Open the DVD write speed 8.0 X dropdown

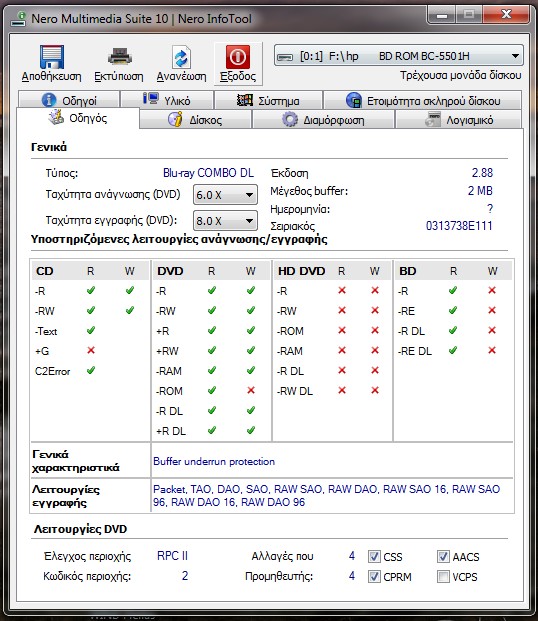tap(225, 221)
